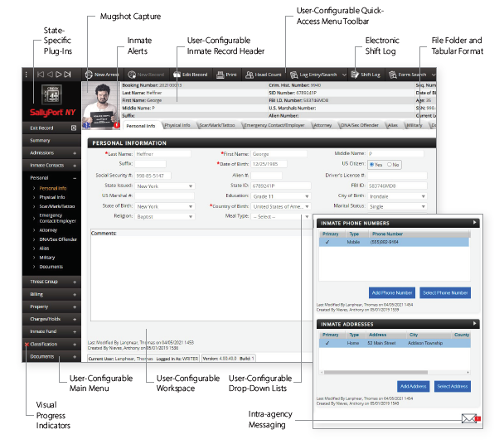Expand Inmate Addresses panel arrow
The height and width of the screenshot is (444, 504).
click(474, 324)
